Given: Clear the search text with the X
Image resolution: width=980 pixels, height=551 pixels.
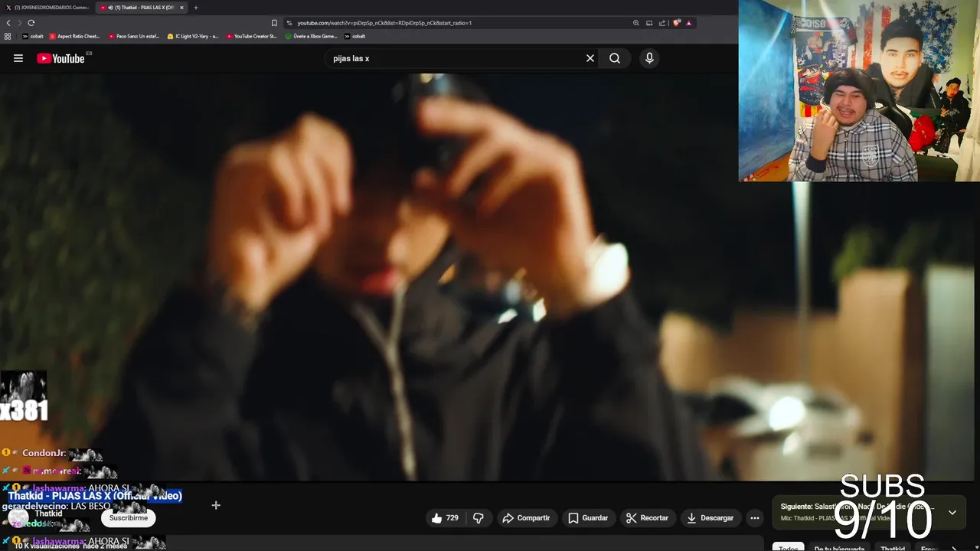Looking at the screenshot, I should (590, 58).
